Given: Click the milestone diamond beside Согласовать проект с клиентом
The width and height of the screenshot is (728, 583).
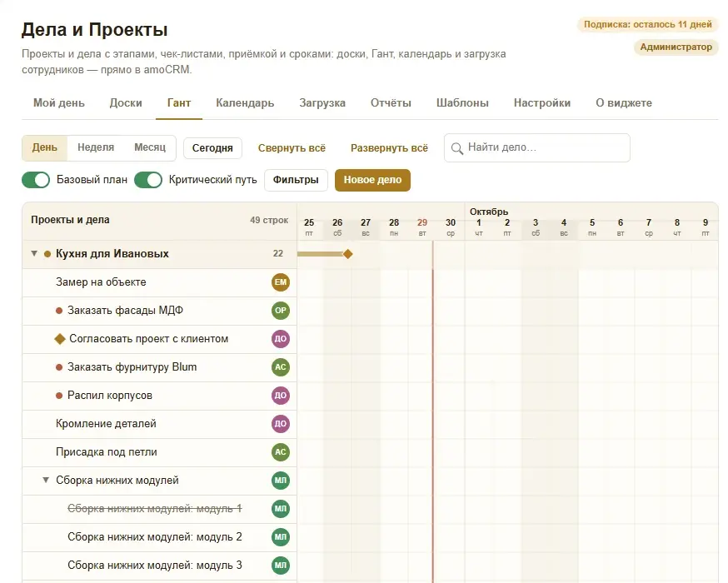Looking at the screenshot, I should coord(60,339).
